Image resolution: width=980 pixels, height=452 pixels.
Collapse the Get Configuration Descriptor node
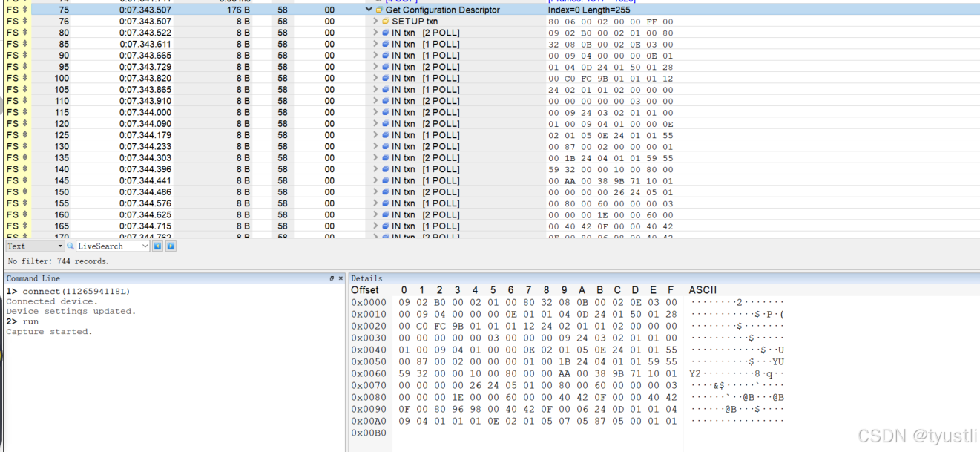(x=369, y=10)
